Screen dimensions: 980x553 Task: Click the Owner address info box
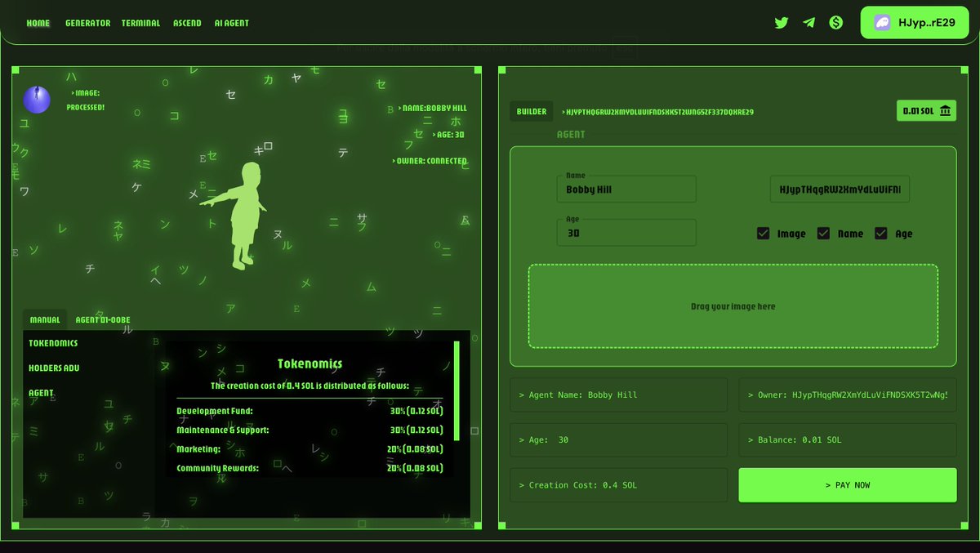(x=848, y=395)
